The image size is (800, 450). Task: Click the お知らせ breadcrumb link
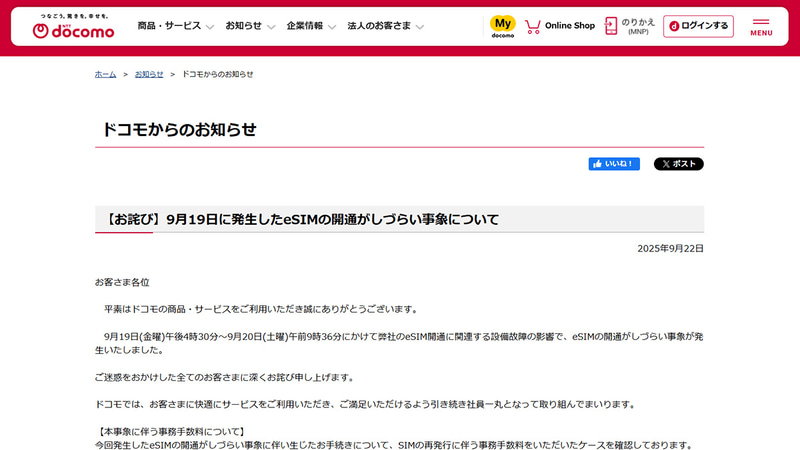click(x=149, y=74)
